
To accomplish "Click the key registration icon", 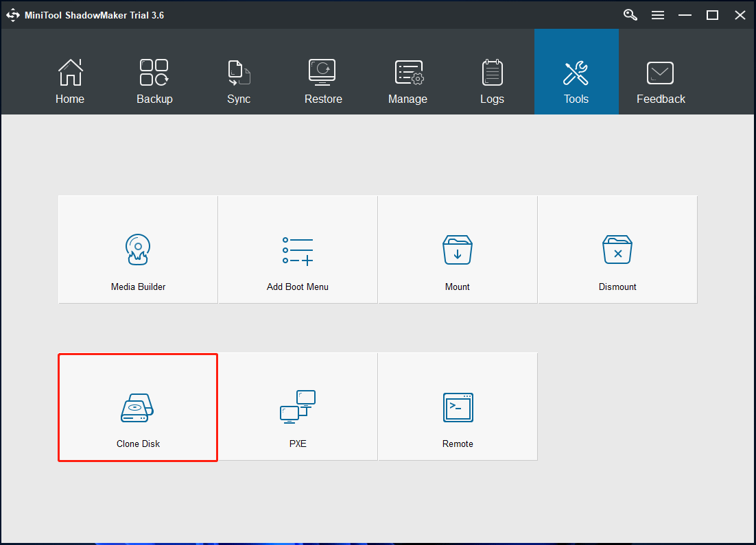I will point(630,15).
